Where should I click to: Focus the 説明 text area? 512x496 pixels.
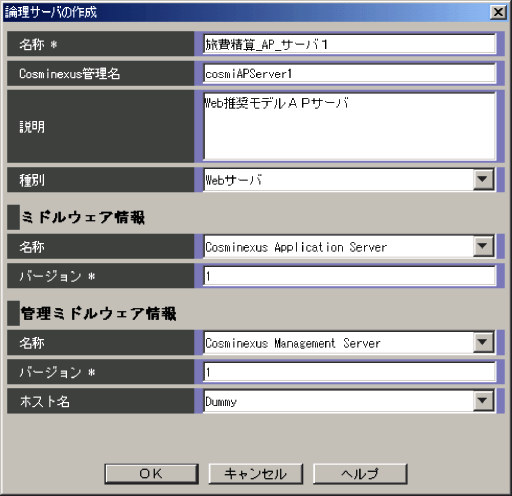point(349,126)
